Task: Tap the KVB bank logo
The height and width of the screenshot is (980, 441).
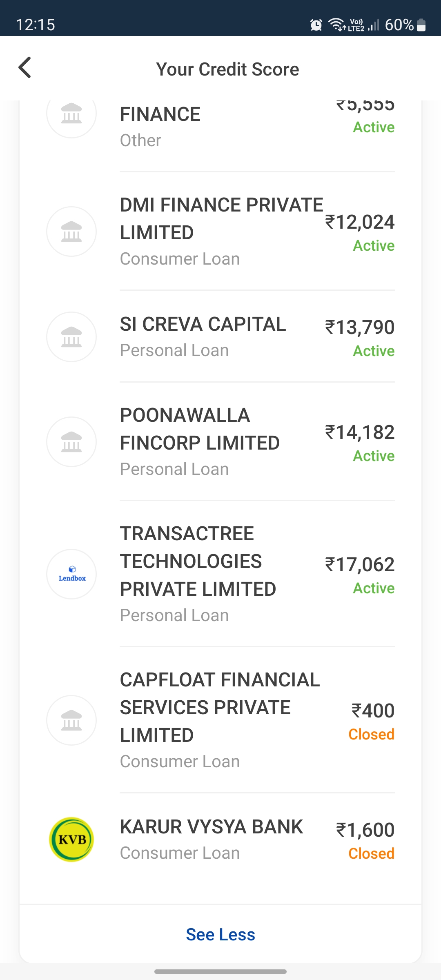Action: tap(71, 840)
